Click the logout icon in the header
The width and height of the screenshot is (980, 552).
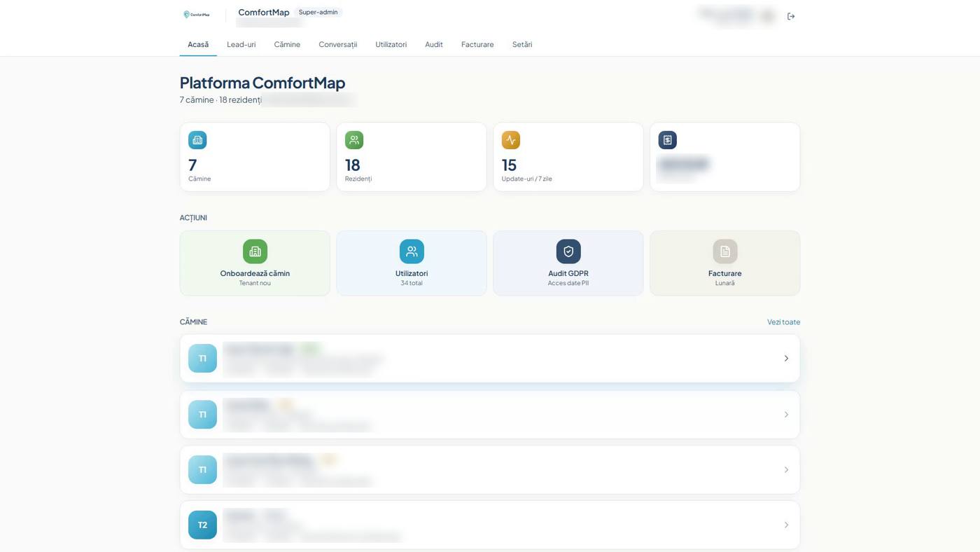791,16
